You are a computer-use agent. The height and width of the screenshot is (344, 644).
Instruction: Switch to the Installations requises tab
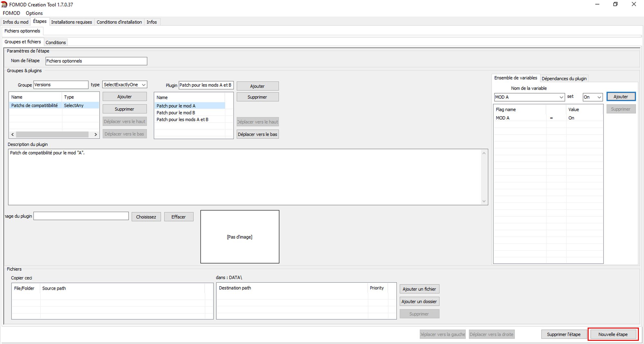click(71, 22)
